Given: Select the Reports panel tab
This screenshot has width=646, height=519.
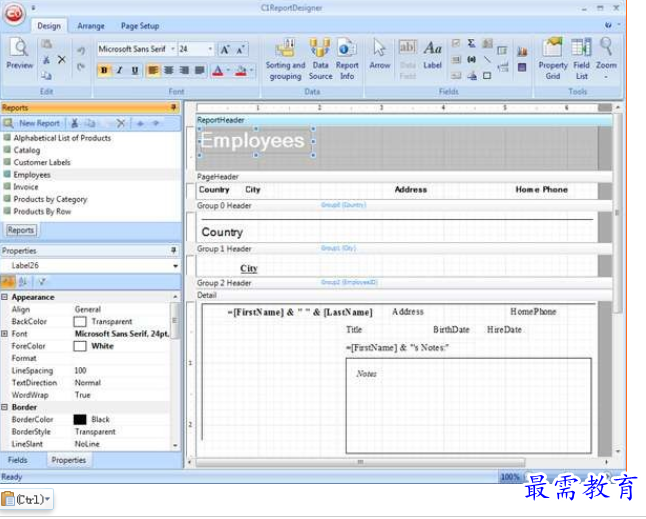Looking at the screenshot, I should pyautogui.click(x=21, y=230).
